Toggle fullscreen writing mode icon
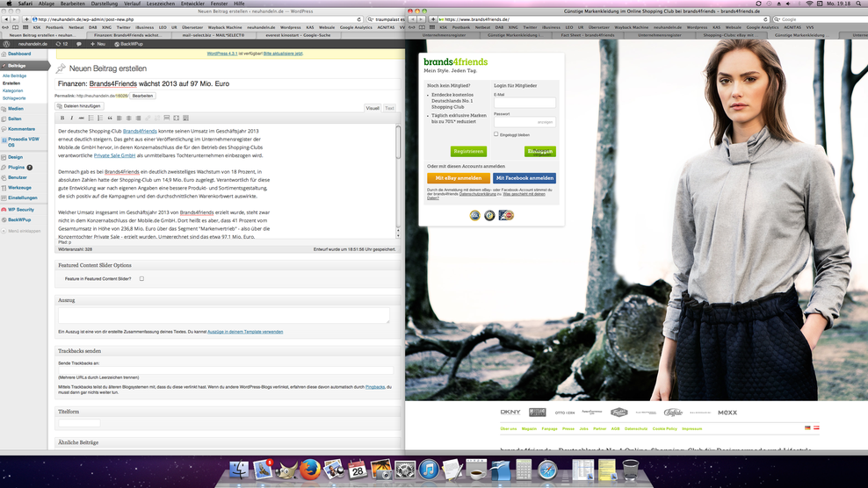This screenshot has height=488, width=868. (x=176, y=118)
